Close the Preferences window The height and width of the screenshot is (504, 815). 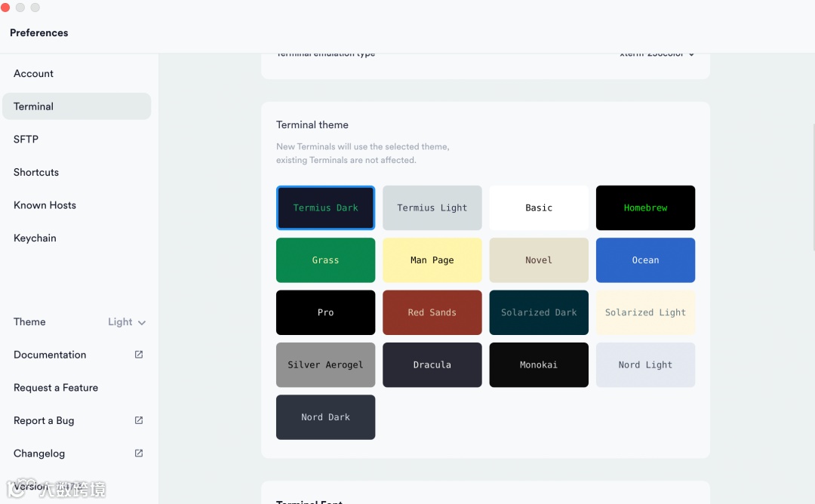point(5,8)
